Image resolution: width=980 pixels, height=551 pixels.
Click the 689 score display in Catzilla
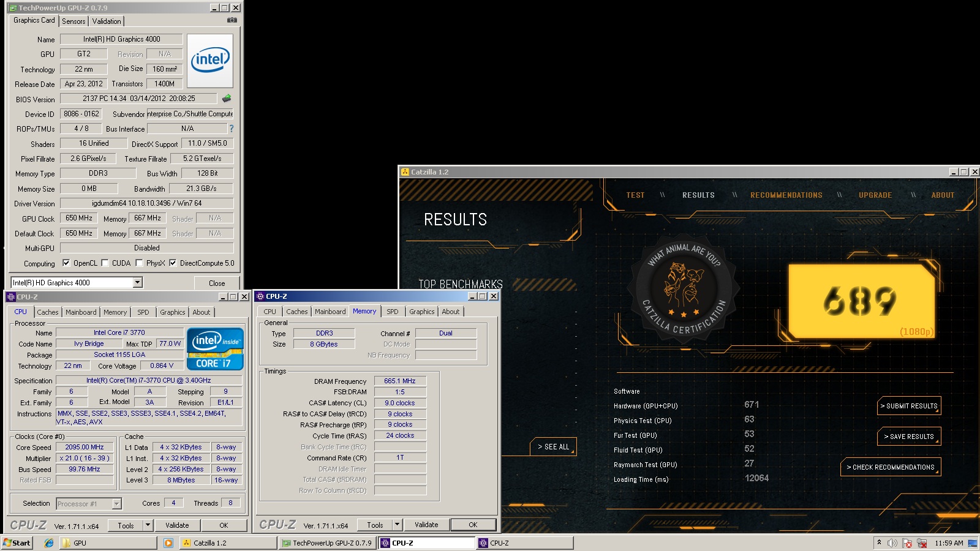click(x=861, y=301)
